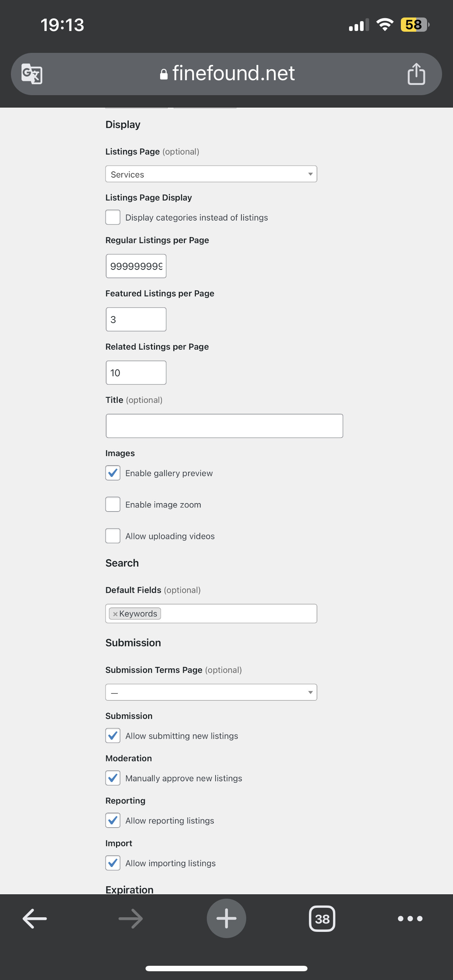Enable Allow uploading videos checkbox

click(x=113, y=536)
